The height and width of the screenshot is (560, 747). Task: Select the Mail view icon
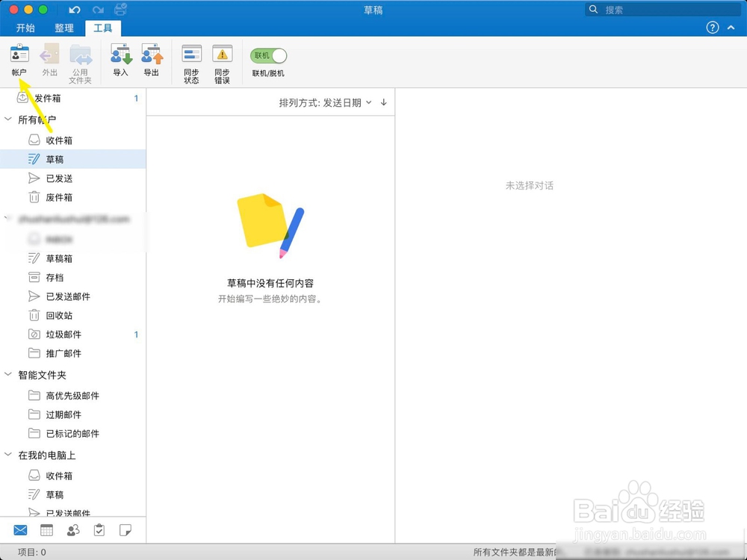point(19,530)
